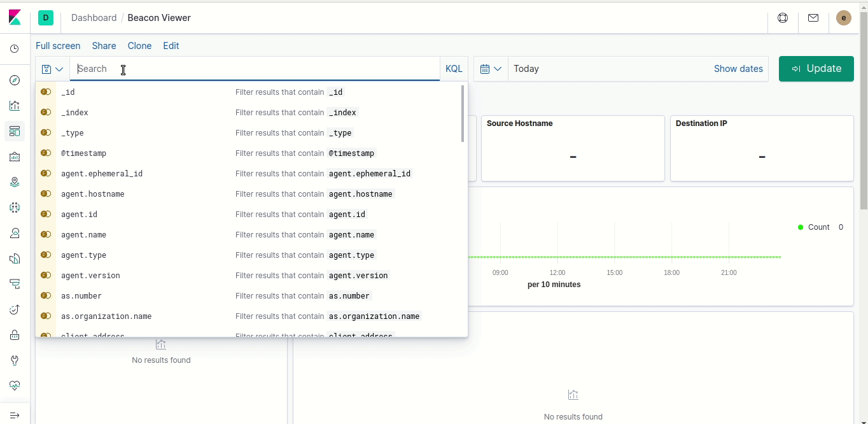The height and width of the screenshot is (424, 868).
Task: Open Dev Tools icon in sidebar
Action: tap(15, 360)
